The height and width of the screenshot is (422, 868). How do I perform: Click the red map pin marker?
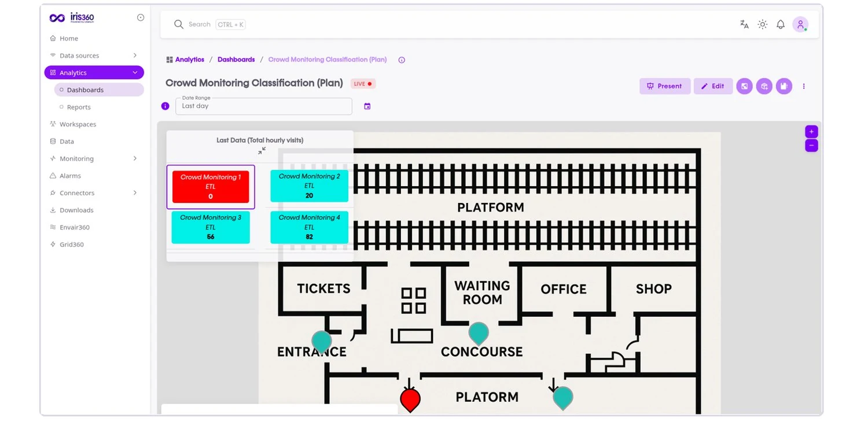(x=410, y=400)
